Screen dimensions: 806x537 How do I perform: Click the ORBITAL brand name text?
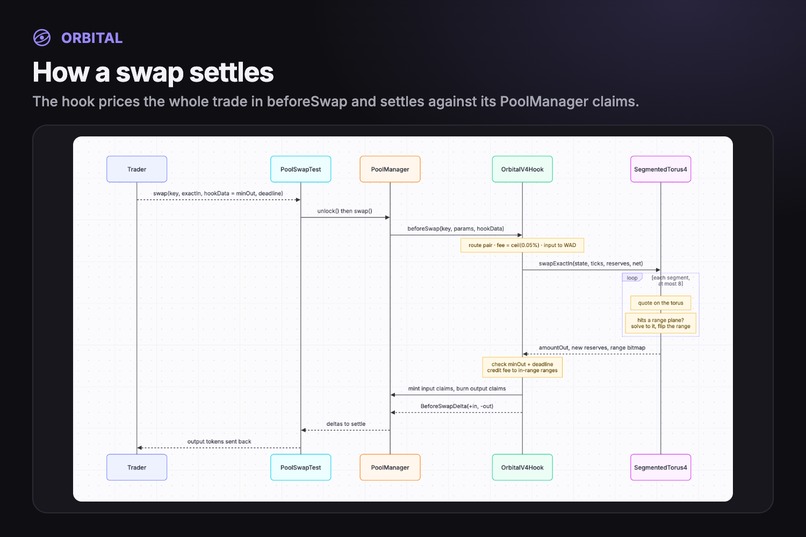tap(91, 38)
